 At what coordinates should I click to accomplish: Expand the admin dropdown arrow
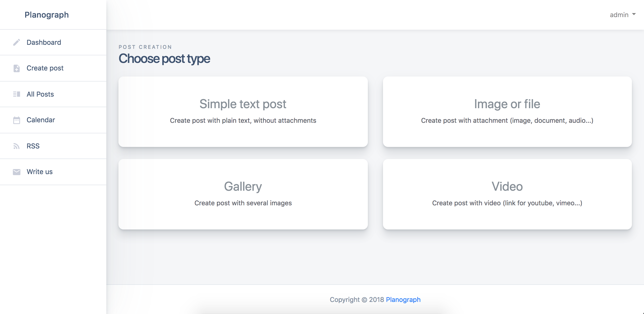click(634, 14)
